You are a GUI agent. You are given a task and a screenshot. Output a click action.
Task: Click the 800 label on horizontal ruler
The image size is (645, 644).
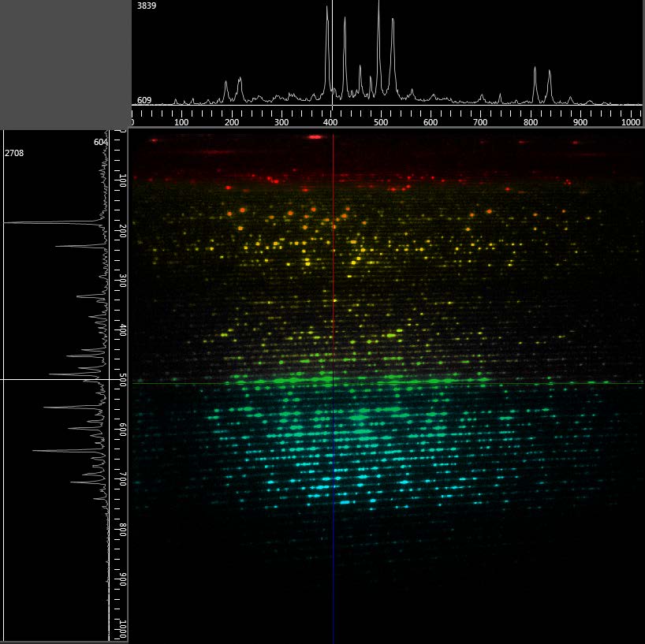(531, 122)
